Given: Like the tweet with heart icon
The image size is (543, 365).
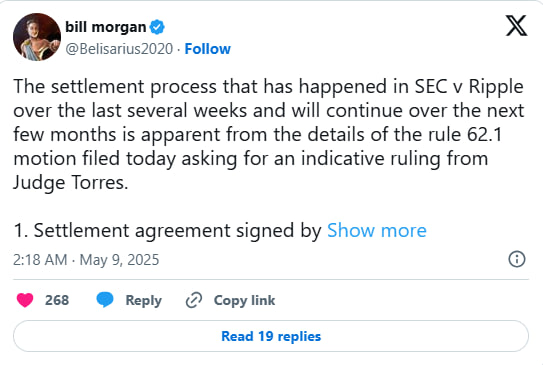Looking at the screenshot, I should tap(25, 300).
